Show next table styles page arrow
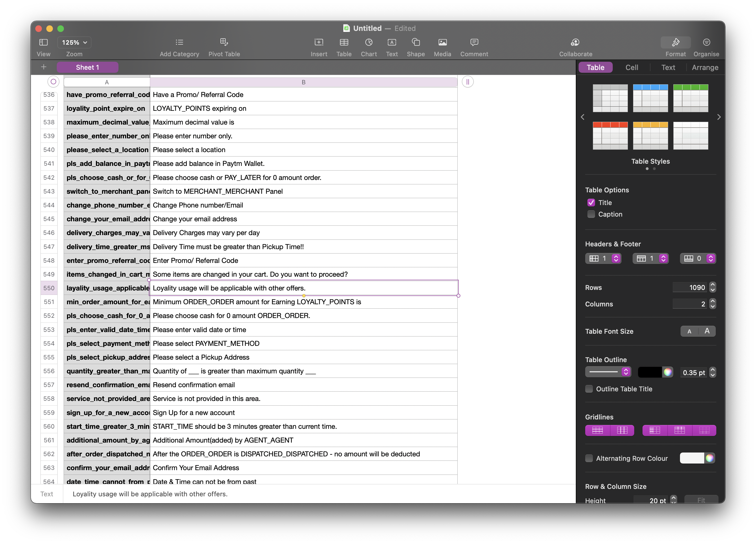Screen dimensions: 756x544 pos(719,117)
